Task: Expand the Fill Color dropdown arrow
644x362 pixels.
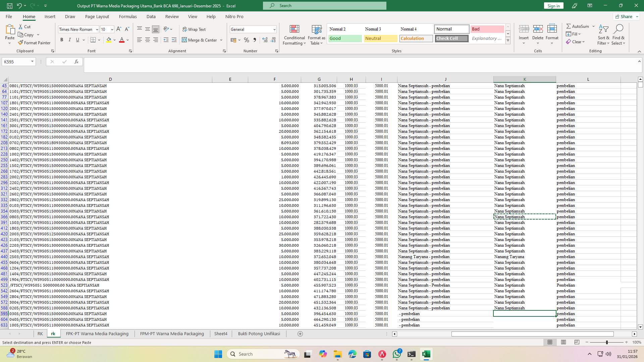Action: (x=114, y=40)
